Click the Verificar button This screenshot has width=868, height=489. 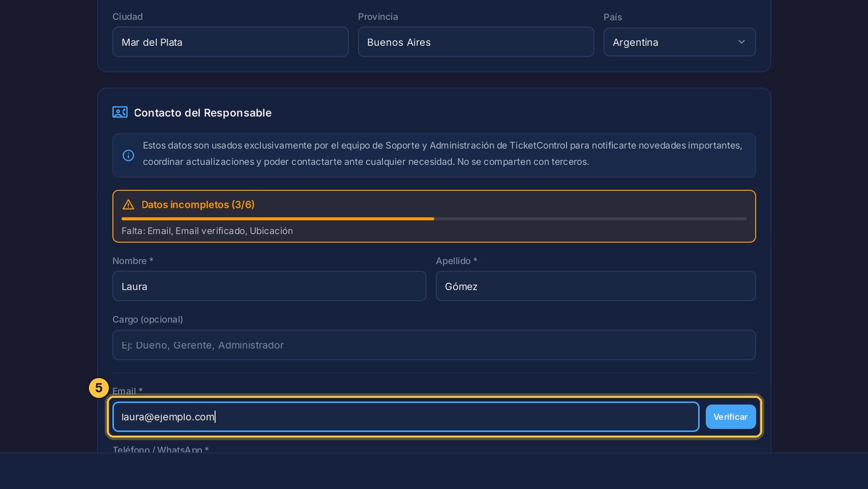(731, 417)
